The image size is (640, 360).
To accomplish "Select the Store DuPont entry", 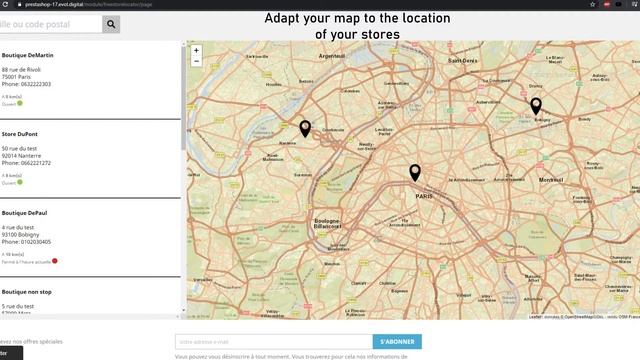I will (x=90, y=159).
